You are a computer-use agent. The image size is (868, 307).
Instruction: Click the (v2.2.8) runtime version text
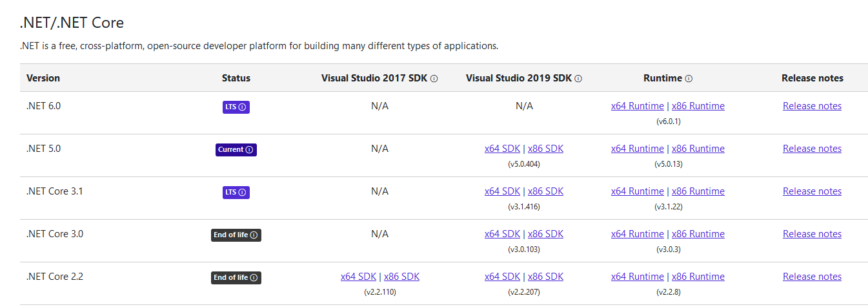tap(668, 292)
